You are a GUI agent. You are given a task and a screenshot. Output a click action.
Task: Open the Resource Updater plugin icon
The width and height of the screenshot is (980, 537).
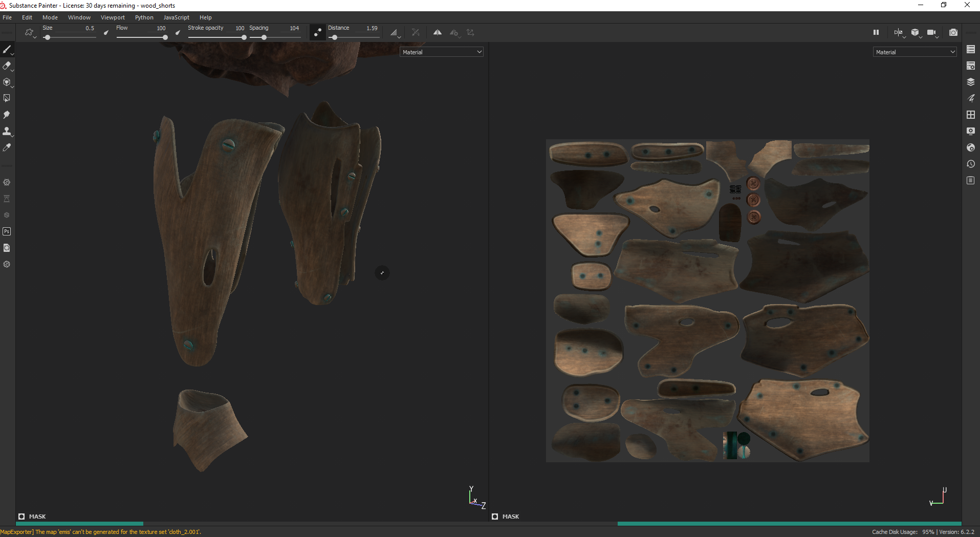click(7, 248)
